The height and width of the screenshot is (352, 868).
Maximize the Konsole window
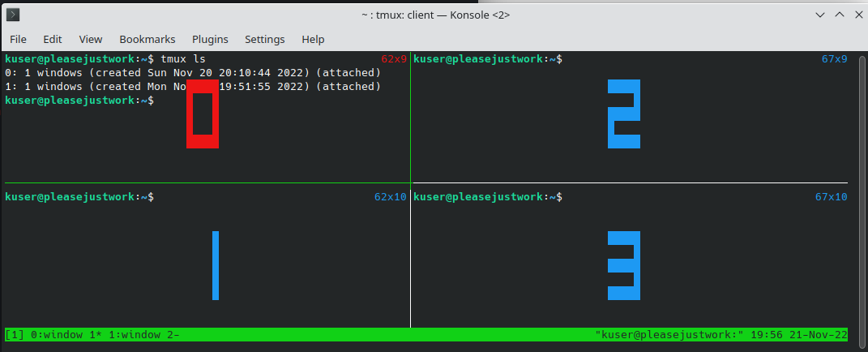[840, 15]
